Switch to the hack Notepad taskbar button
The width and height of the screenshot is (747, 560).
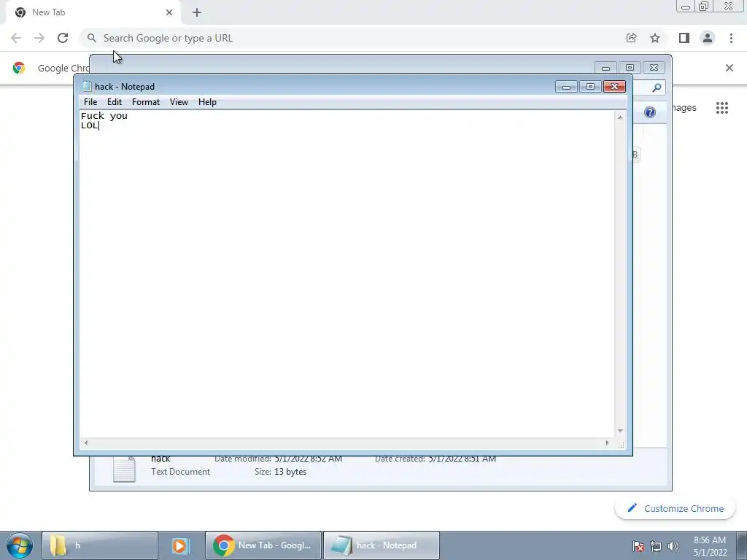[381, 545]
